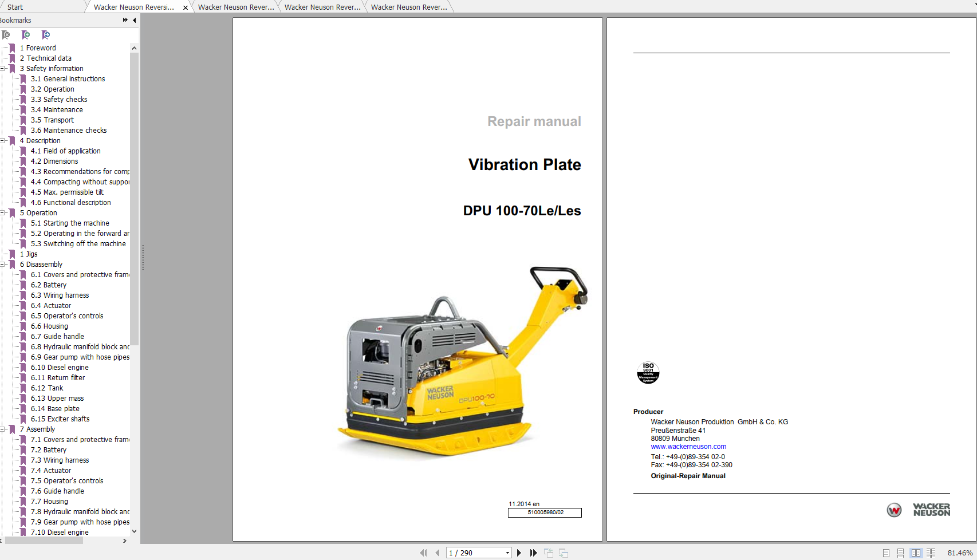Click bookmark icon beside 6.13 Upper mass
This screenshot has height=560, width=977.
[x=23, y=399]
